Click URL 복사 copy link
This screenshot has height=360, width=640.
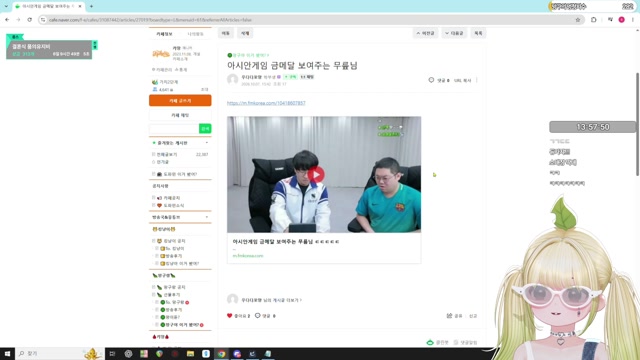462,80
